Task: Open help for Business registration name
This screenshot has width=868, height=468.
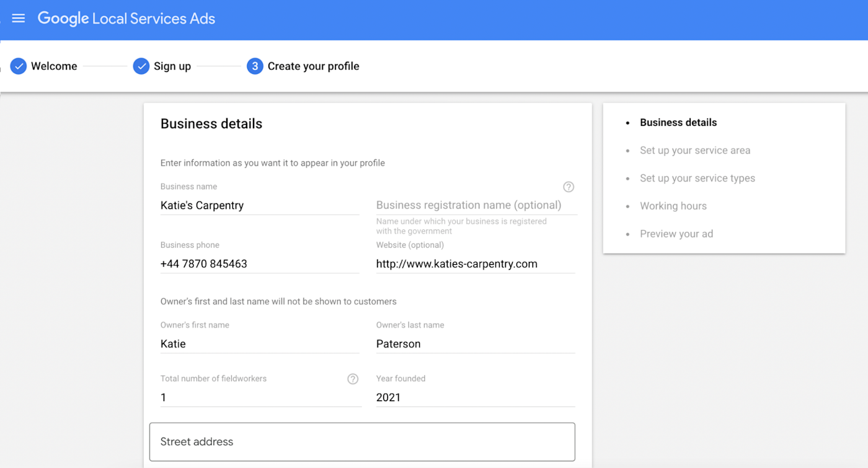Action: click(x=568, y=187)
